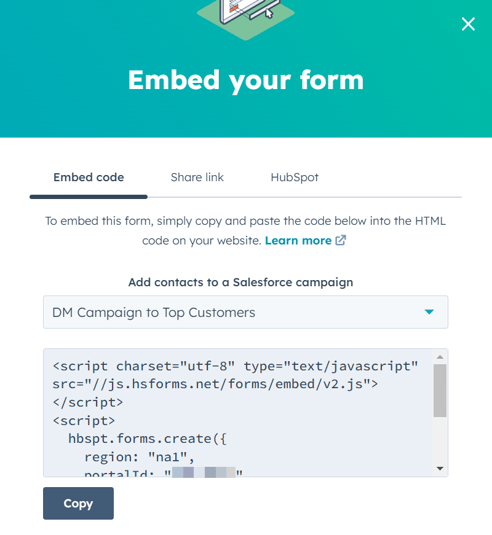492x535 pixels.
Task: Click the hbspt.forms.create line of code
Action: (x=147, y=438)
